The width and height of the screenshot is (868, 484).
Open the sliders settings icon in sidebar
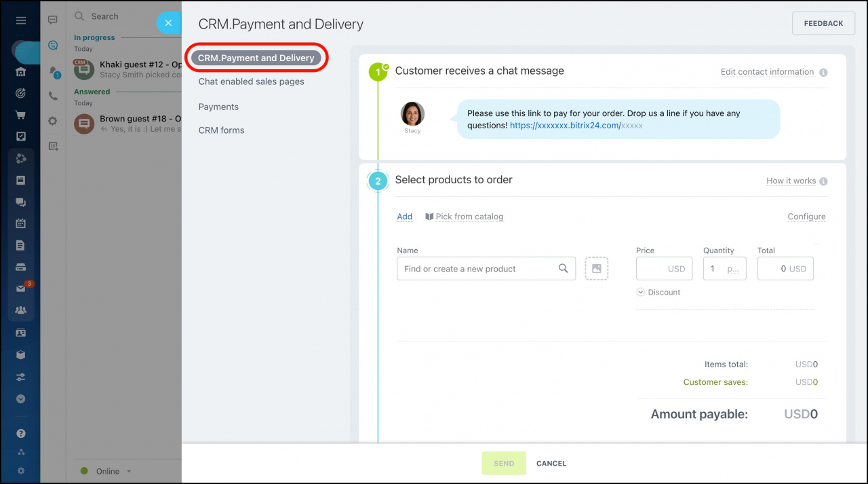pyautogui.click(x=21, y=377)
